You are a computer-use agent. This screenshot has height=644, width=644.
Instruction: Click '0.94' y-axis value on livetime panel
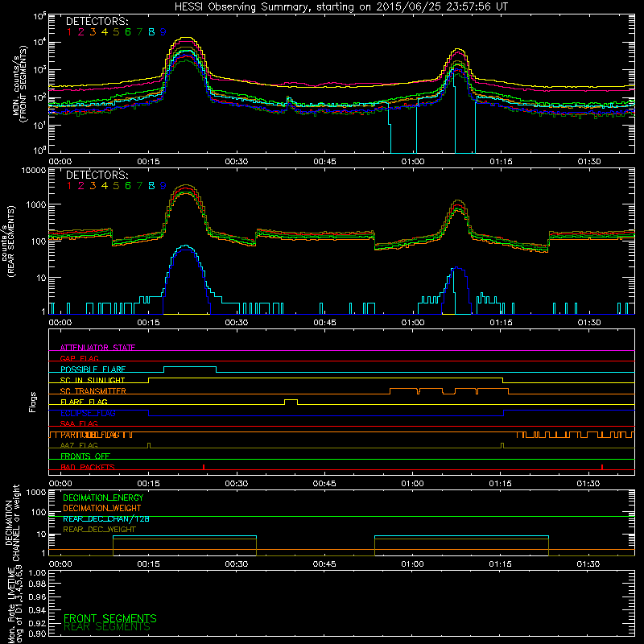[x=37, y=610]
